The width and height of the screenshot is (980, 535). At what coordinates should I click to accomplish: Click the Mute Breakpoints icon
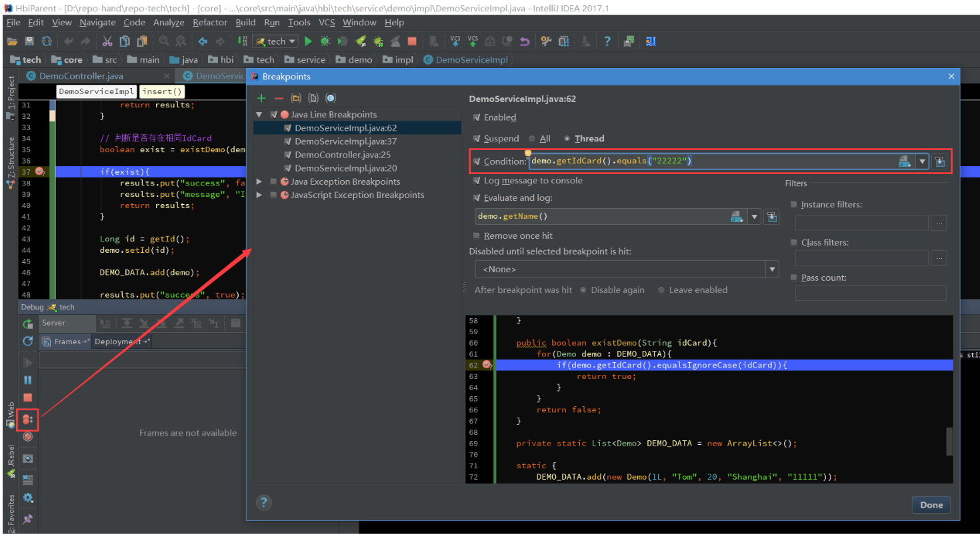coord(27,437)
